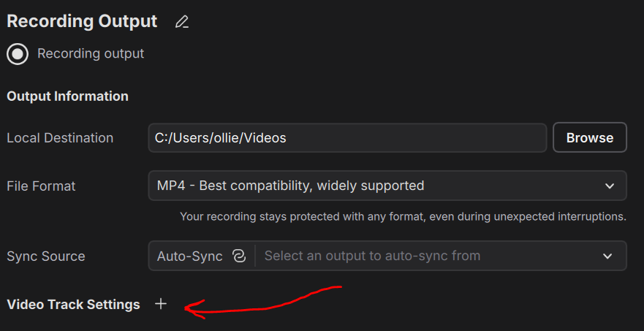
Task: Click the chevron on the File Format dropdown
Action: 610,186
